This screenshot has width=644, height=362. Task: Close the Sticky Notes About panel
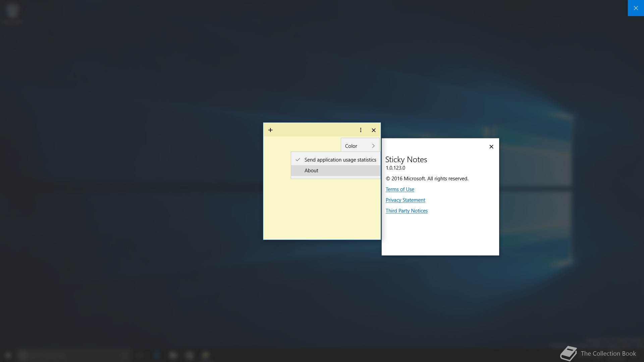[491, 146]
